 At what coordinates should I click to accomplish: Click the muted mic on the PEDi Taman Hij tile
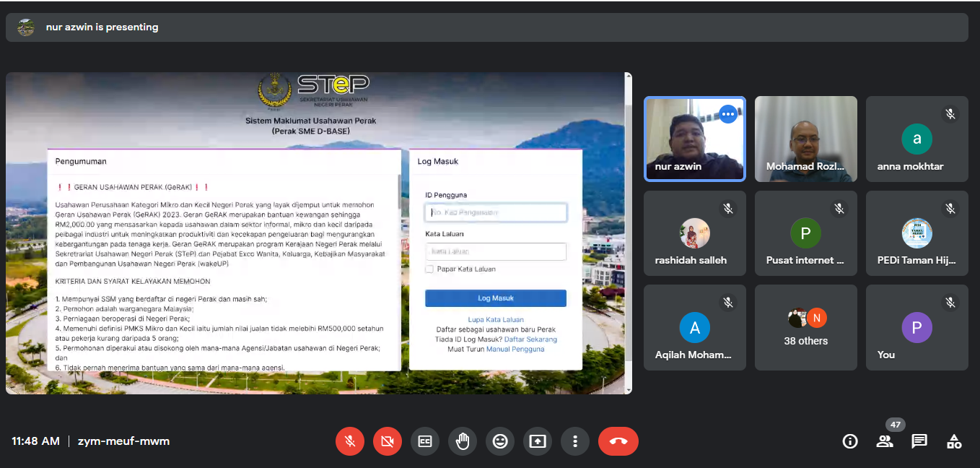click(x=950, y=209)
